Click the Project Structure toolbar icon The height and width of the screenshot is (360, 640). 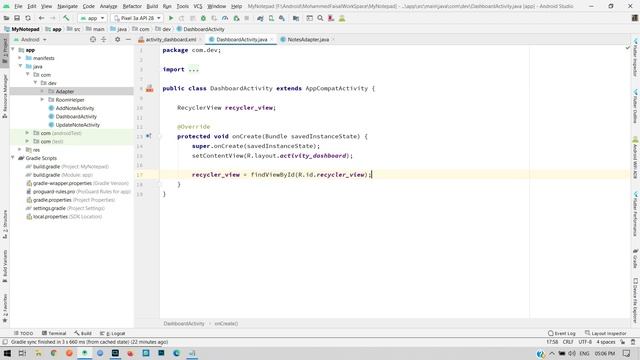(x=296, y=18)
